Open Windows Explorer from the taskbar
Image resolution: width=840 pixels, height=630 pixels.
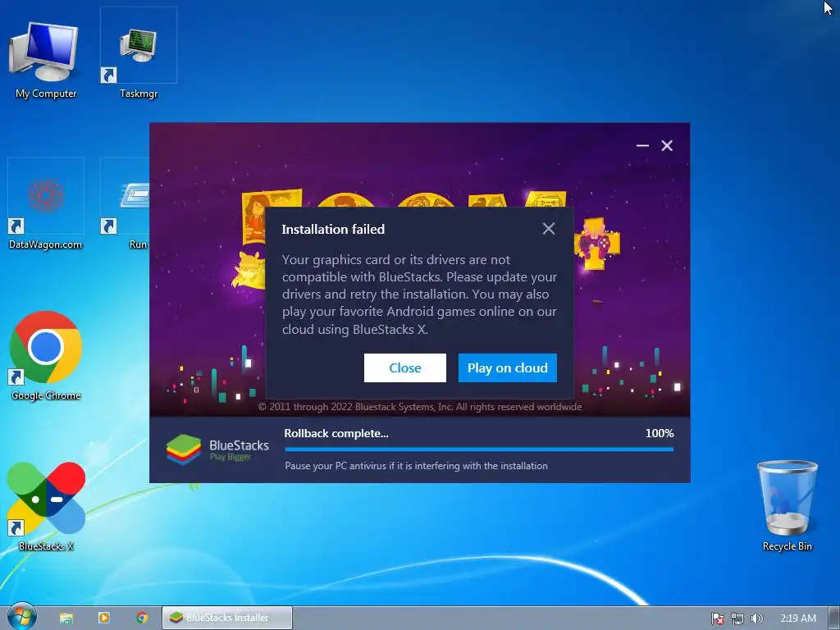(x=66, y=618)
